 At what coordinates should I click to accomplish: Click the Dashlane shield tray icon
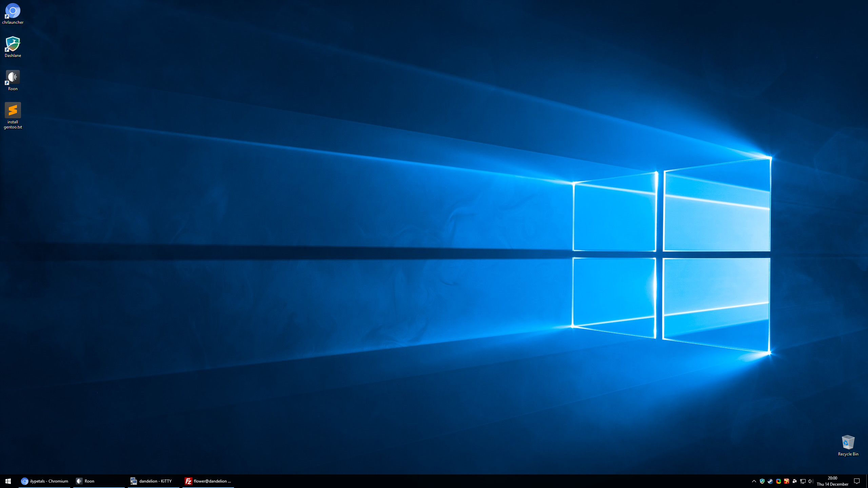[x=762, y=481]
